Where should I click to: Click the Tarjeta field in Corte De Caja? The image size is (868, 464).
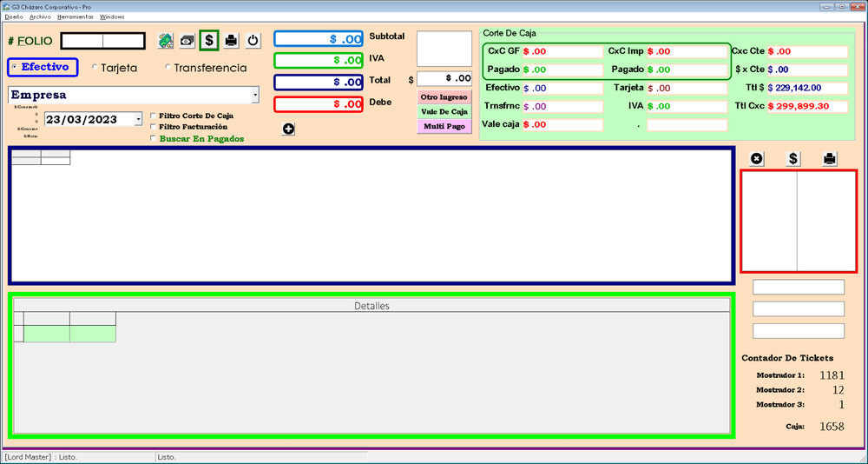687,88
